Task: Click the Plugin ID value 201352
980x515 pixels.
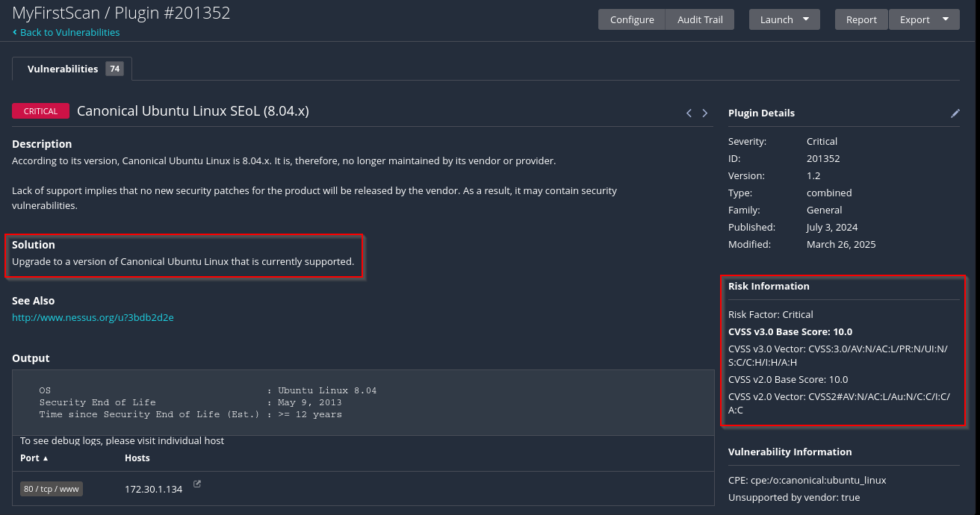Action: 823,158
